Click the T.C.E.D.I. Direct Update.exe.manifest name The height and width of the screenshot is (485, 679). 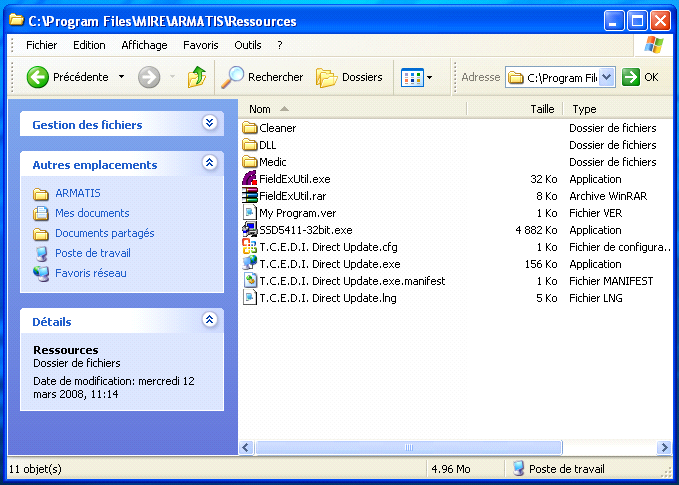coord(352,281)
